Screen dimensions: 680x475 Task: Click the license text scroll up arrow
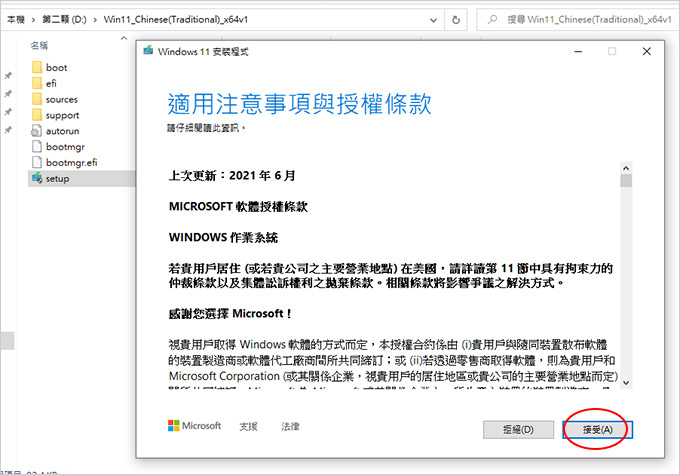[x=626, y=168]
